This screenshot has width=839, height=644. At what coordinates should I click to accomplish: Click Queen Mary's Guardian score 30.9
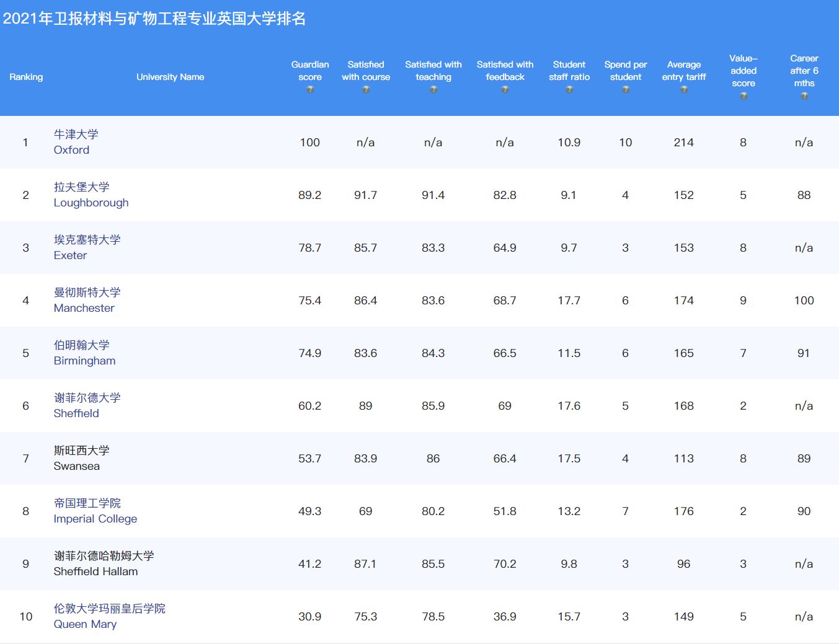pos(310,617)
